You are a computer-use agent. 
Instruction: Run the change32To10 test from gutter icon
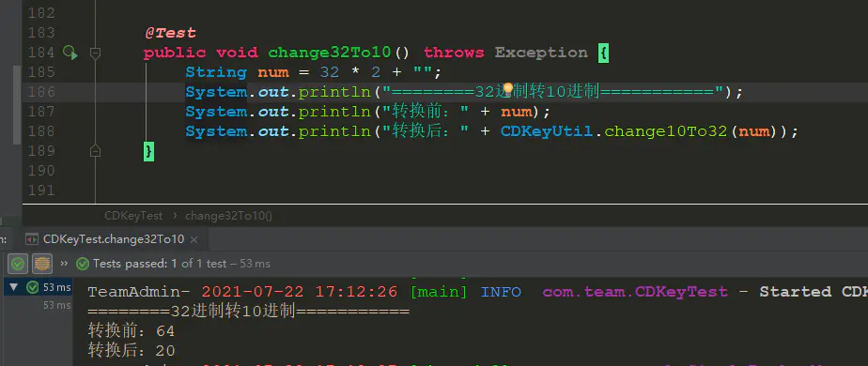(x=70, y=53)
